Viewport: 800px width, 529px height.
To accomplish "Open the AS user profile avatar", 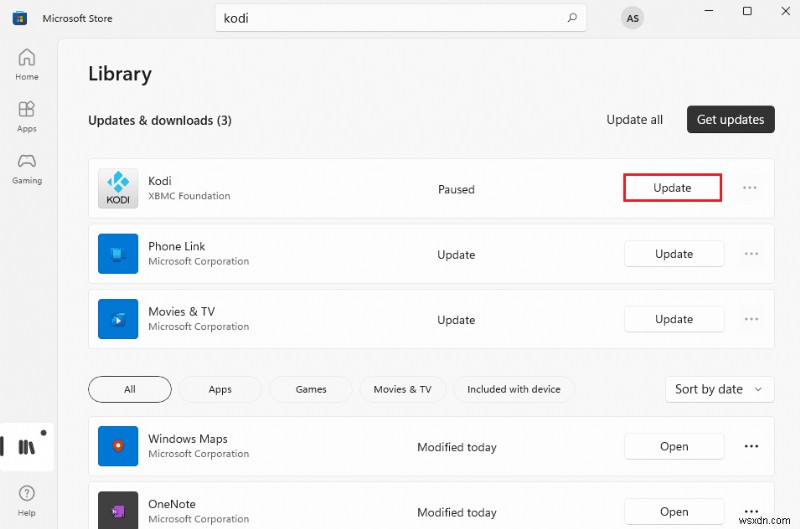I will pyautogui.click(x=632, y=18).
